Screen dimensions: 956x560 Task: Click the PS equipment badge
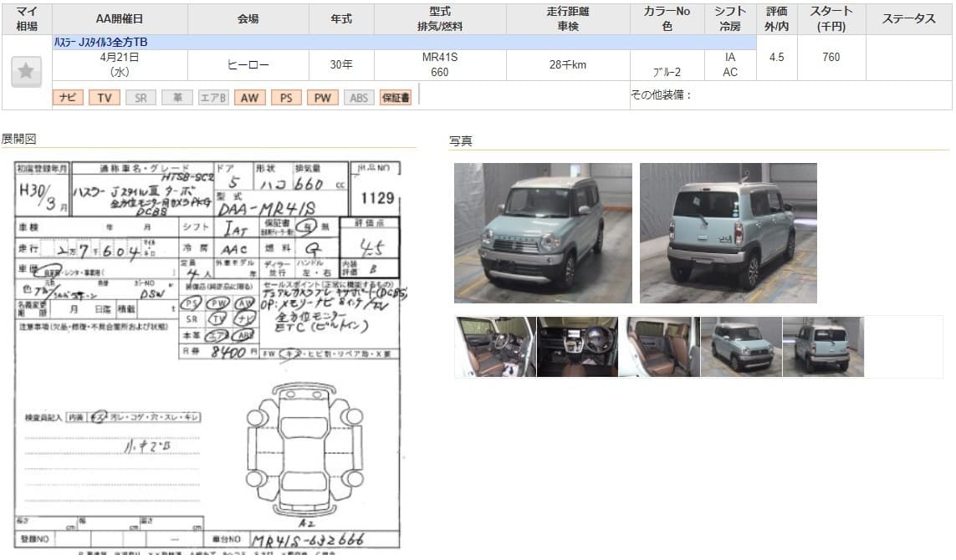[286, 98]
